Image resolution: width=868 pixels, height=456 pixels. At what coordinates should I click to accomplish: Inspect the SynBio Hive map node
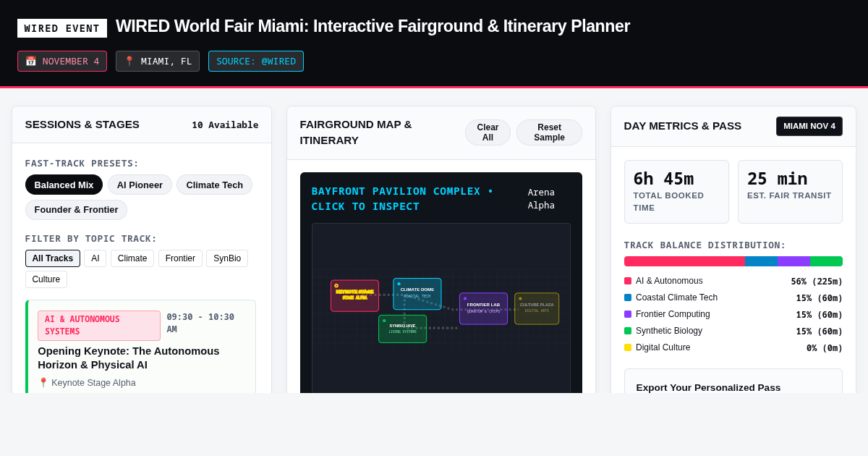coord(402,329)
